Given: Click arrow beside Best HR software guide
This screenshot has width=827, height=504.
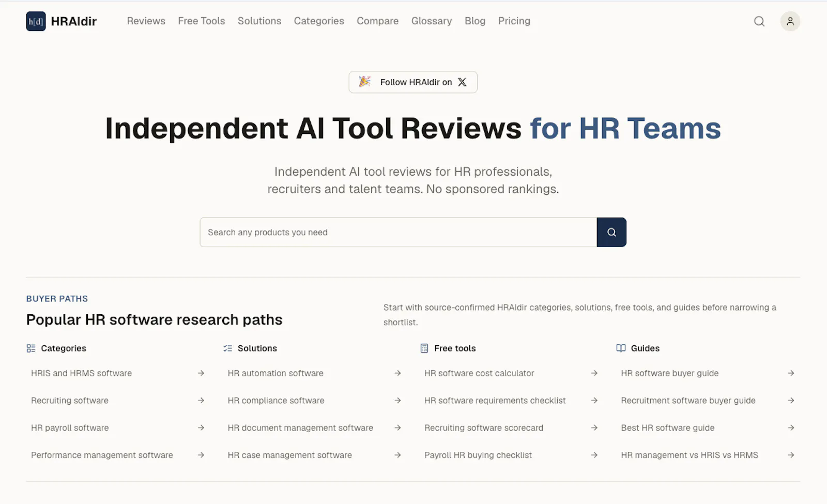Looking at the screenshot, I should pyautogui.click(x=791, y=428).
